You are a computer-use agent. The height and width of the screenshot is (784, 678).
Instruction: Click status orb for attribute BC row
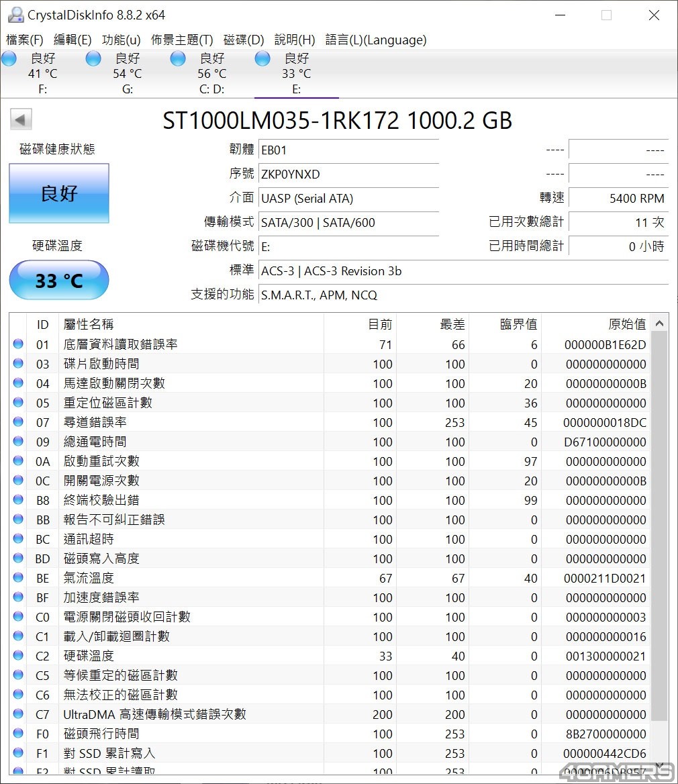[x=18, y=538]
